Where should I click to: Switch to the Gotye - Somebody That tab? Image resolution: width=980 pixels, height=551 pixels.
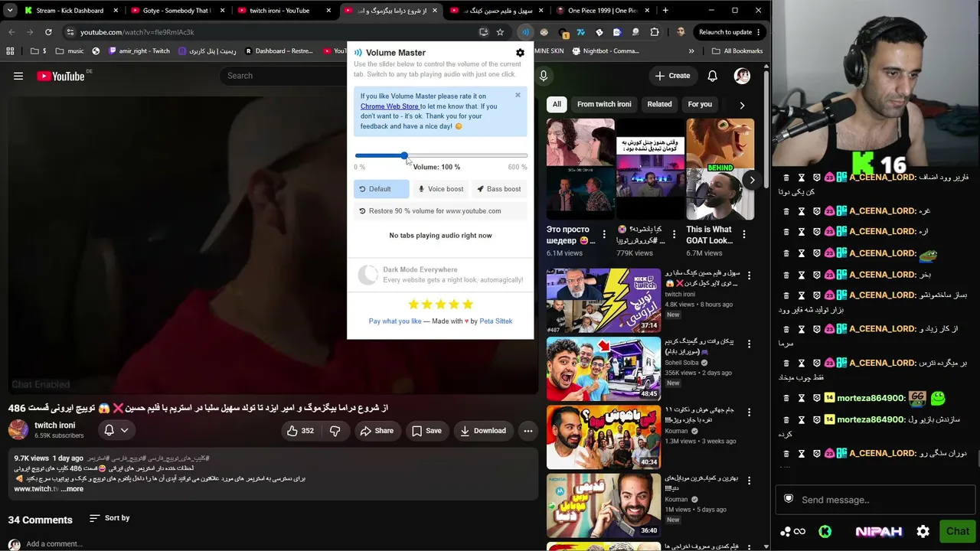pos(175,11)
